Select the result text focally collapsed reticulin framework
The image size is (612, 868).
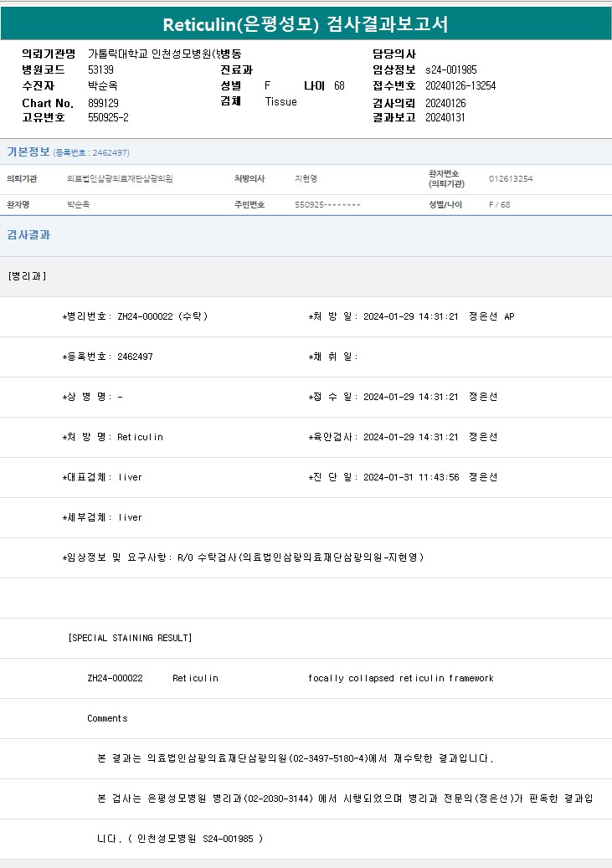400,679
